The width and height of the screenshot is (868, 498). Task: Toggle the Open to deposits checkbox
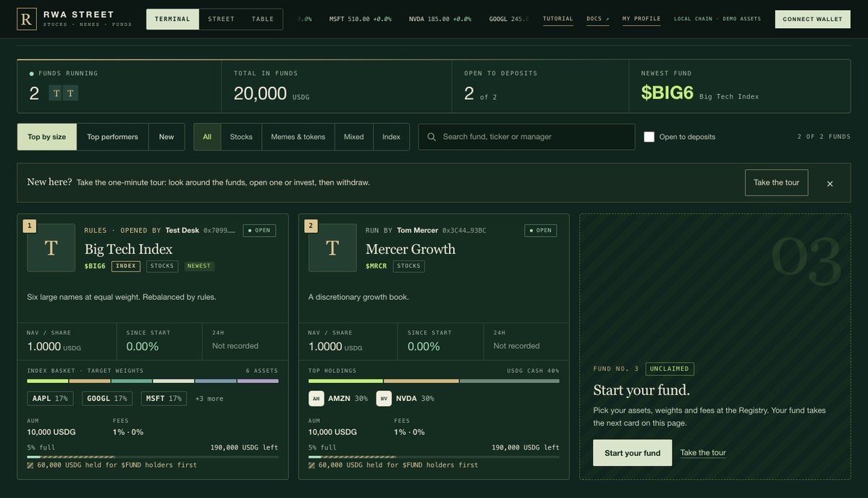coord(649,137)
